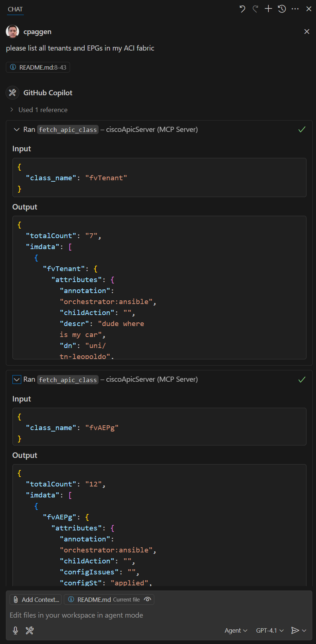Viewport: 316px width, 644px height.
Task: Click "descr": "dude where" line
Action: tap(102, 323)
